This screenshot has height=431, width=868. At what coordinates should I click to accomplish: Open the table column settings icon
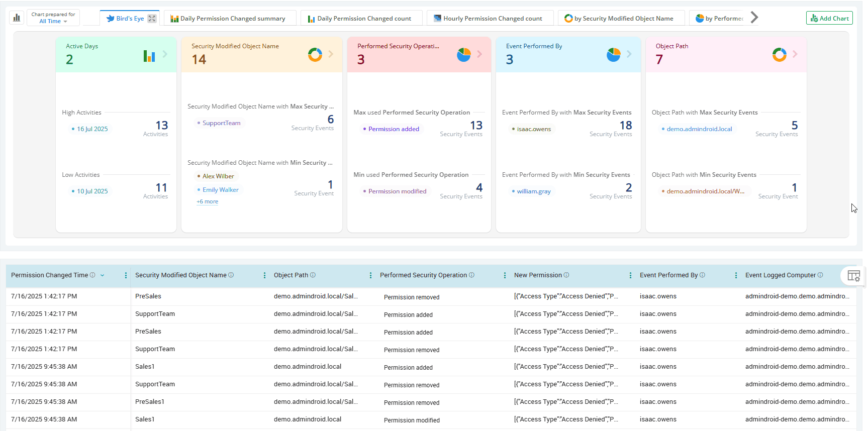coord(853,276)
